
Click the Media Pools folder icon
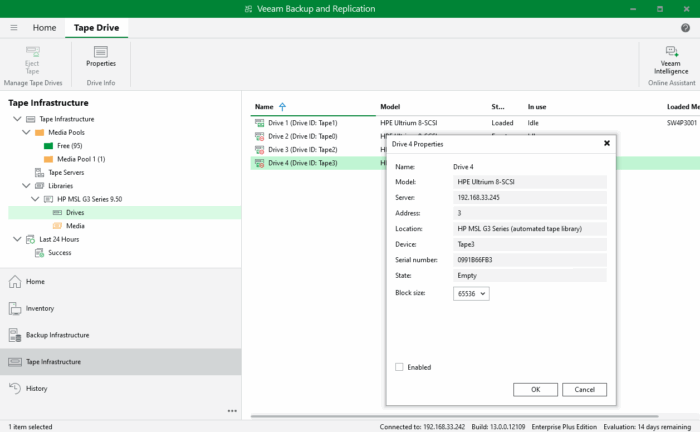coord(39,133)
